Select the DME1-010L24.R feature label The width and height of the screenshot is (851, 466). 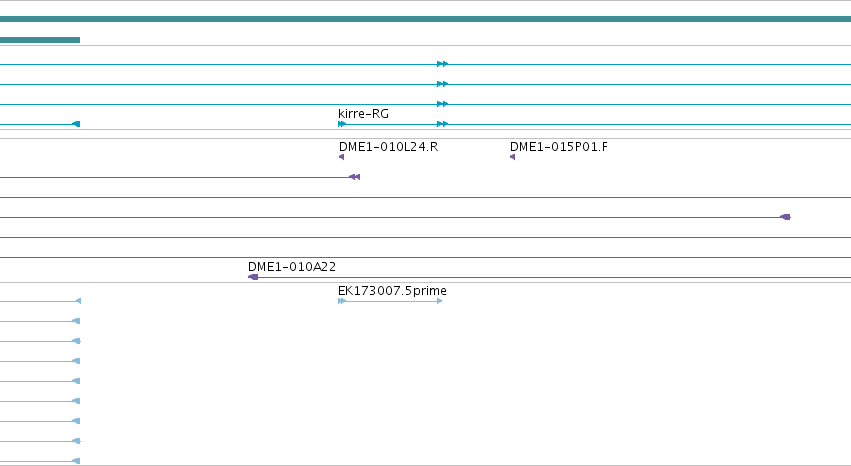(389, 147)
